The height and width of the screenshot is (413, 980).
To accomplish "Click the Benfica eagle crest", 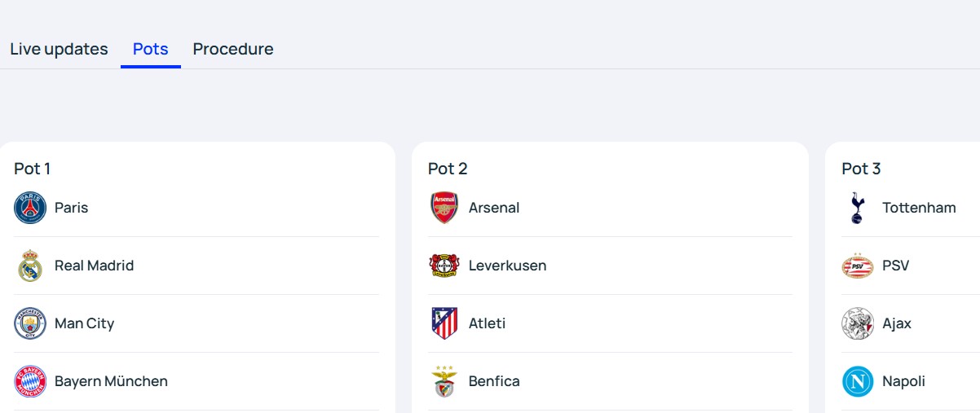I will pos(444,381).
